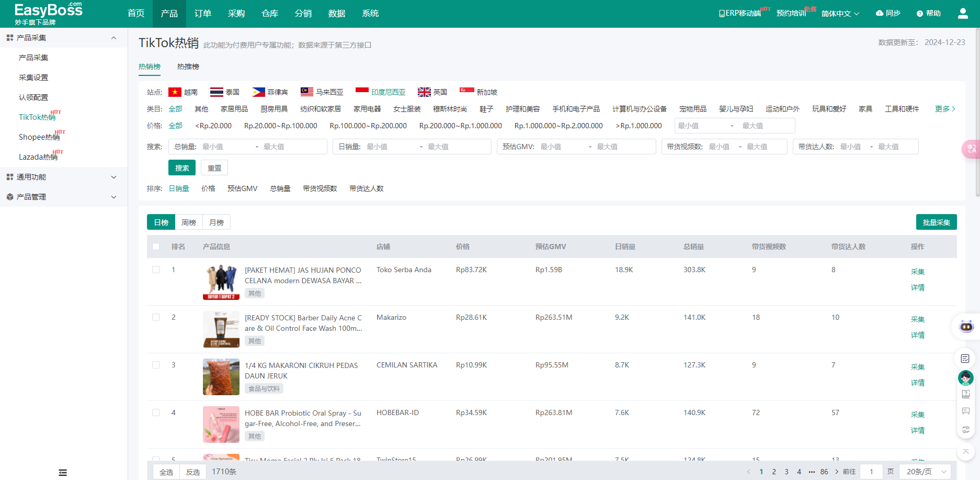Click the 反选 button at bottom

pyautogui.click(x=193, y=472)
